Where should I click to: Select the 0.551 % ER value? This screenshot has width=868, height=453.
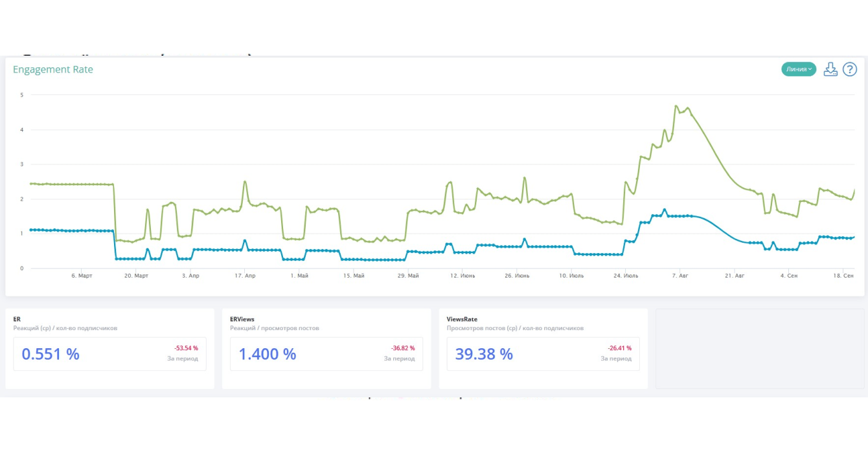(x=51, y=354)
